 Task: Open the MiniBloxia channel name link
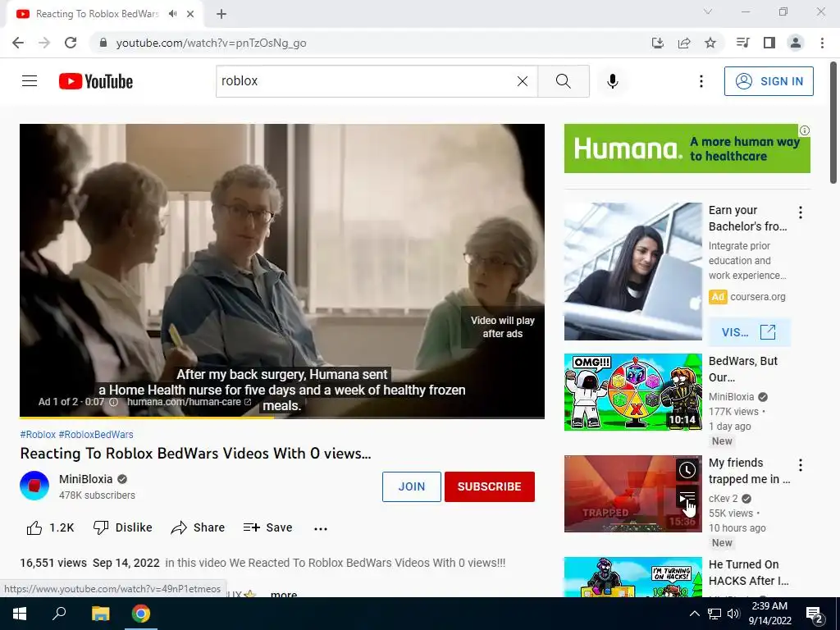pyautogui.click(x=85, y=479)
